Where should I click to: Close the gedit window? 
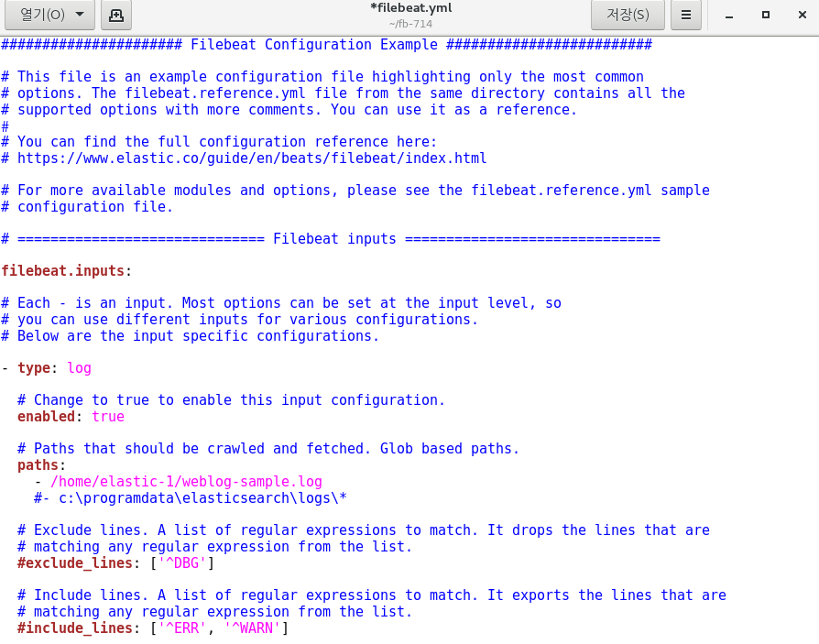pyautogui.click(x=803, y=16)
